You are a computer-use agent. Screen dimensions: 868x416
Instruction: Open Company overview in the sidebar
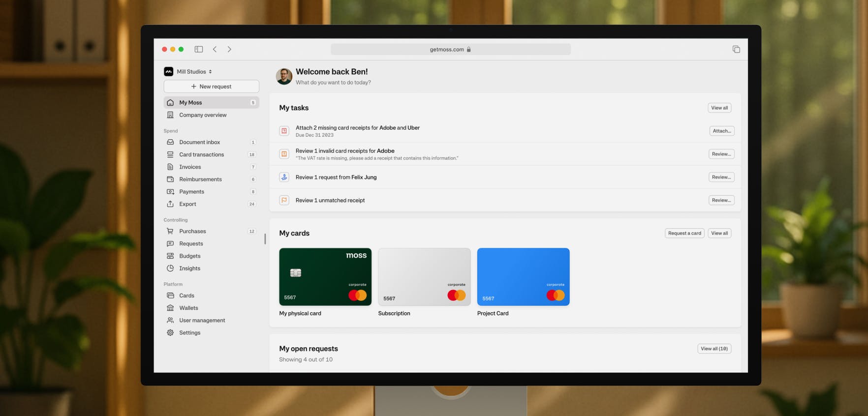coord(203,115)
